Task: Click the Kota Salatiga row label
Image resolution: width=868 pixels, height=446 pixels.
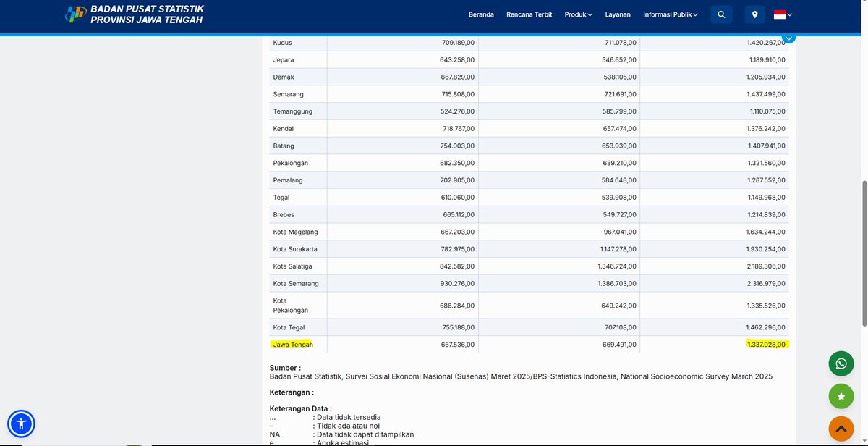Action: click(292, 266)
